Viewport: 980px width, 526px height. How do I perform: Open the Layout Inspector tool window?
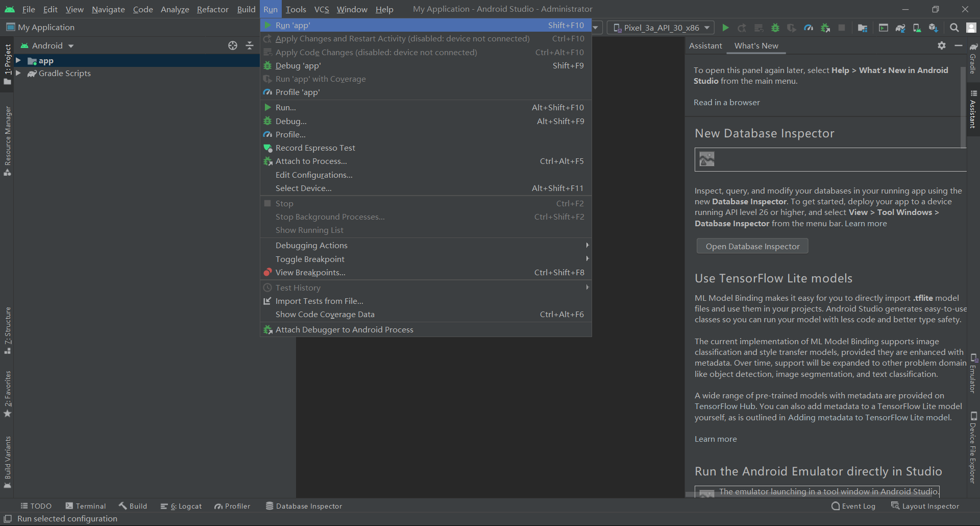(x=925, y=506)
